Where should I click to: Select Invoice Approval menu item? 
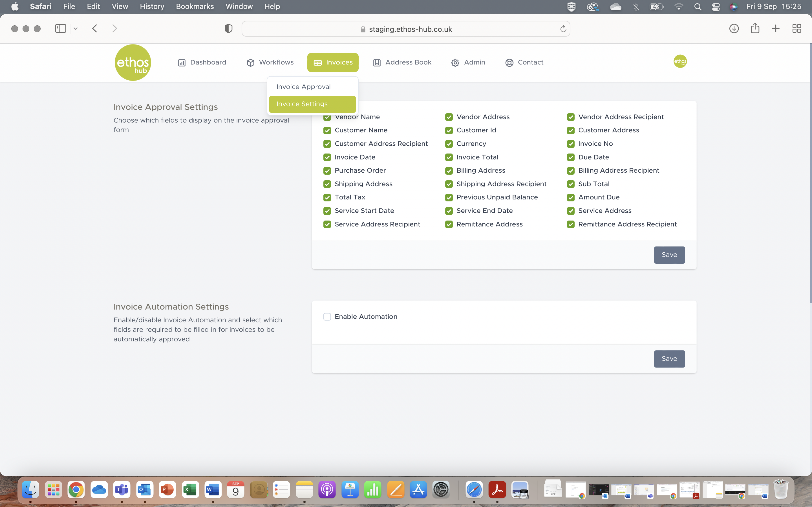(303, 87)
